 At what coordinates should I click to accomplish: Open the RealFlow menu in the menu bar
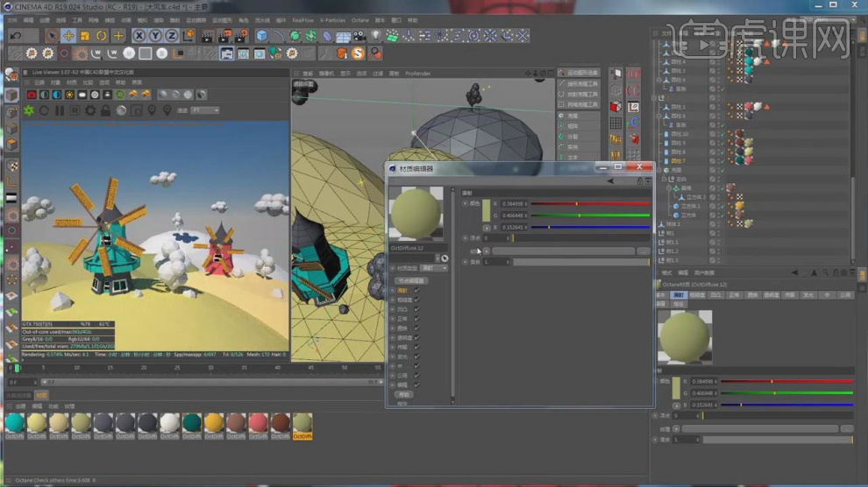pos(302,19)
